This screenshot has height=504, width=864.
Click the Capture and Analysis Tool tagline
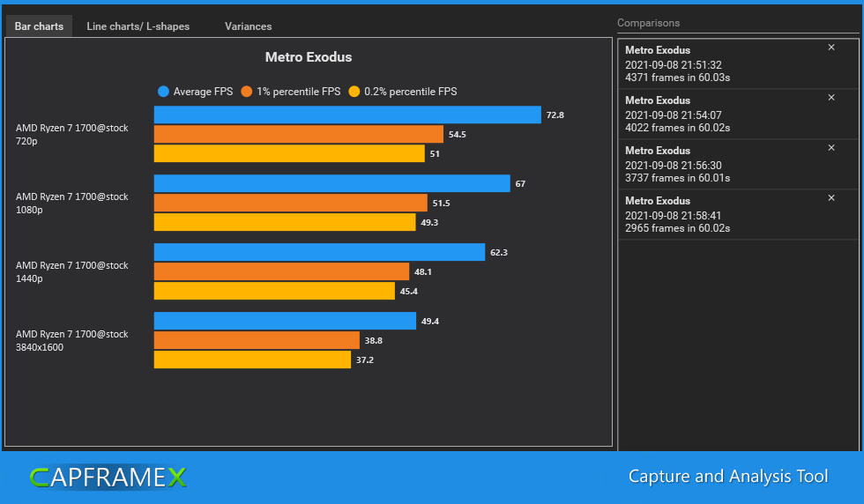pos(728,476)
